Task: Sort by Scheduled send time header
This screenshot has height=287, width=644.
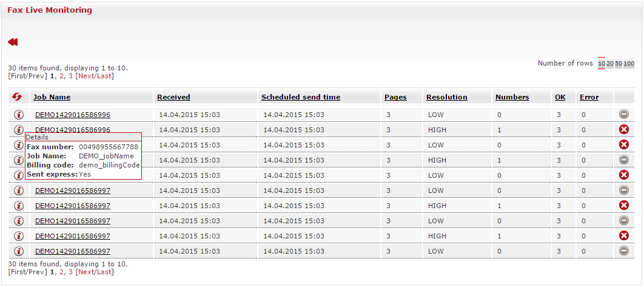Action: coord(301,98)
